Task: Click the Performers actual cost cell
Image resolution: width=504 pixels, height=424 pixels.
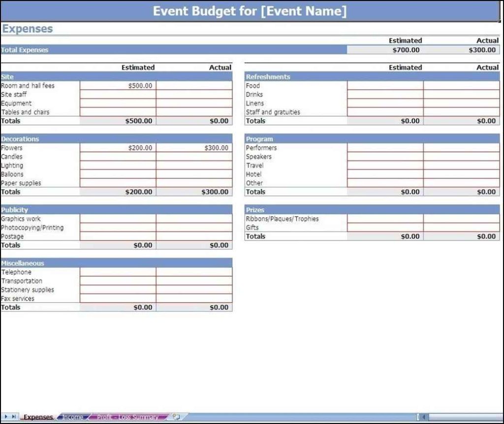Action: click(x=461, y=148)
